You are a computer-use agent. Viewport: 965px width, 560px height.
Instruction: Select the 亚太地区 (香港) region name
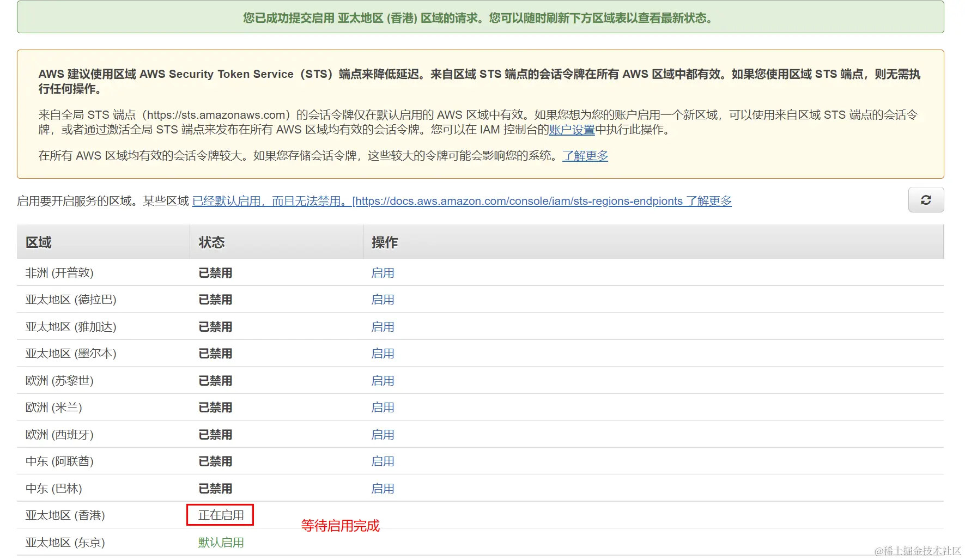[65, 515]
